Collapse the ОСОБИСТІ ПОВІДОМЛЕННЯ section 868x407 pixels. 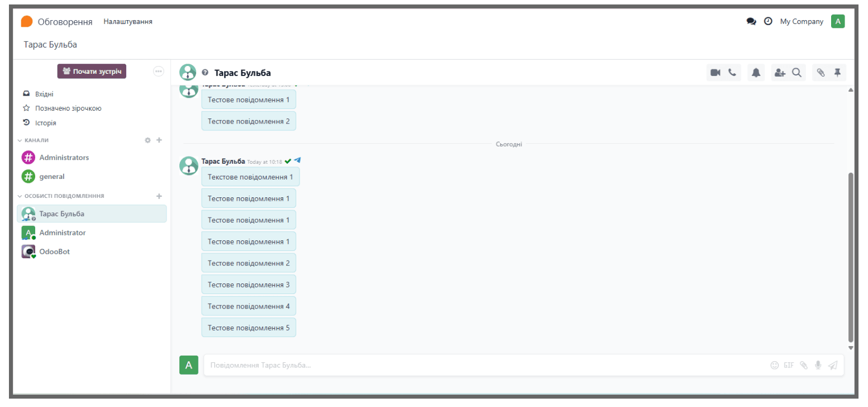click(61, 196)
